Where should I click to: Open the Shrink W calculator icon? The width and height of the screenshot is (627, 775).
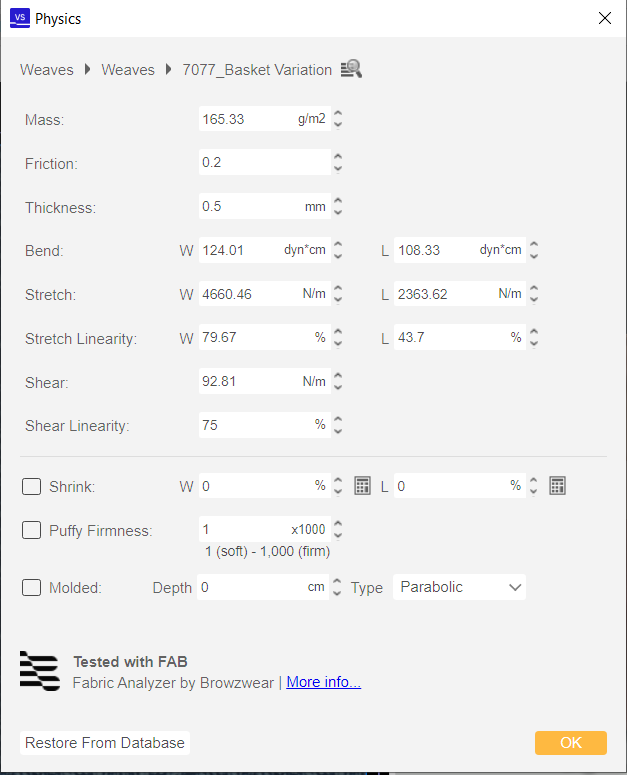coord(362,486)
